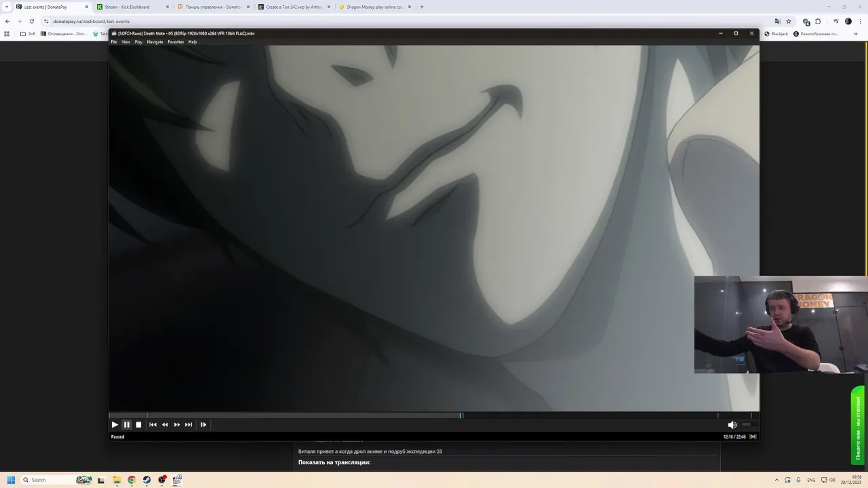Go back in the browser
The height and width of the screenshot is (488, 868).
point(7,21)
